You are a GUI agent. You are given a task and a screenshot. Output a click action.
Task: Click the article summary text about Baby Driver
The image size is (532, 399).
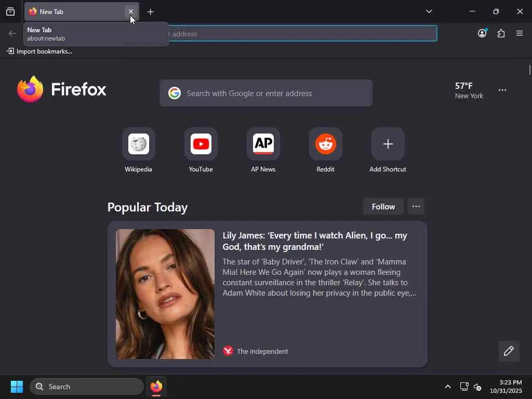(320, 277)
